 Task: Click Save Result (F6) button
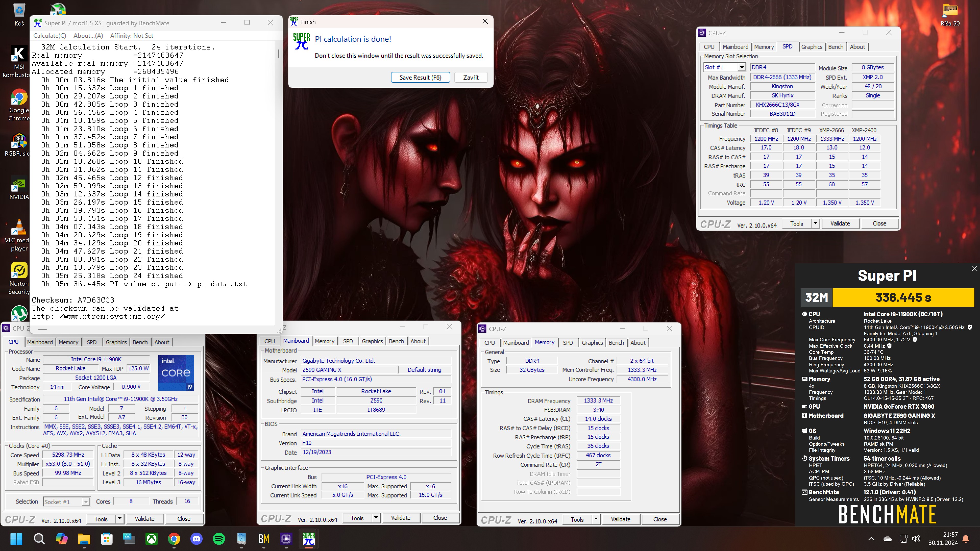click(420, 77)
